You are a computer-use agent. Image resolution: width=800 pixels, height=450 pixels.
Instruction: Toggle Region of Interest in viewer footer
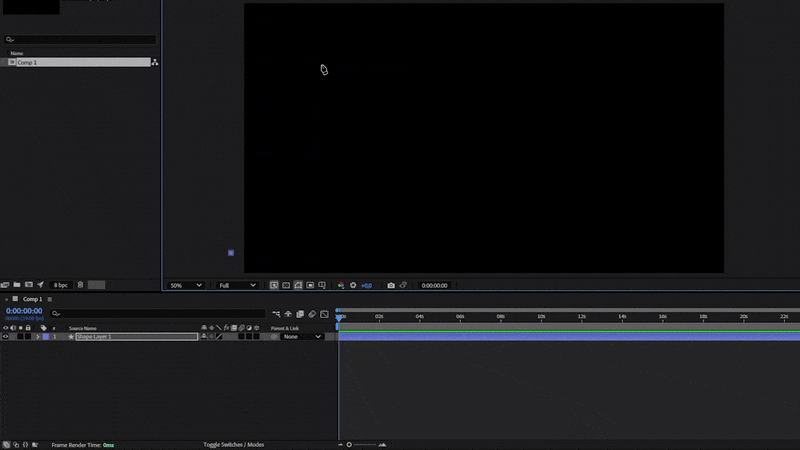point(310,285)
